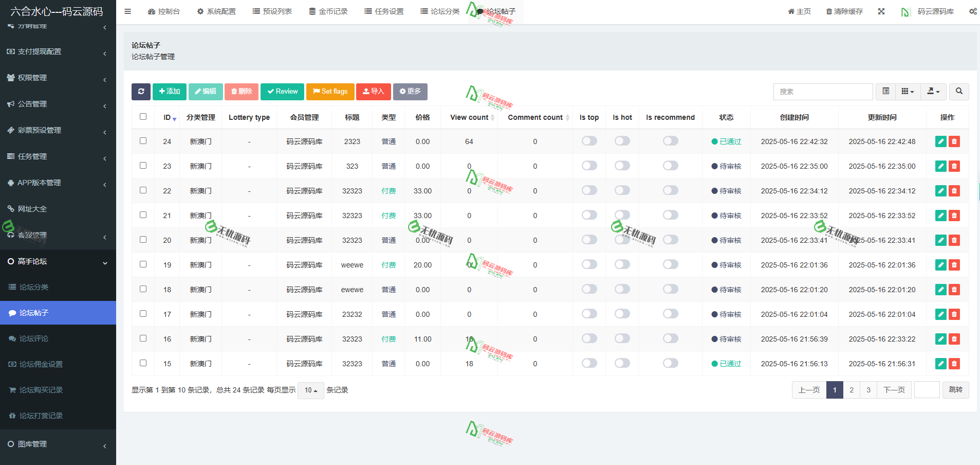Open the page size dropdown showing 10

pyautogui.click(x=310, y=390)
